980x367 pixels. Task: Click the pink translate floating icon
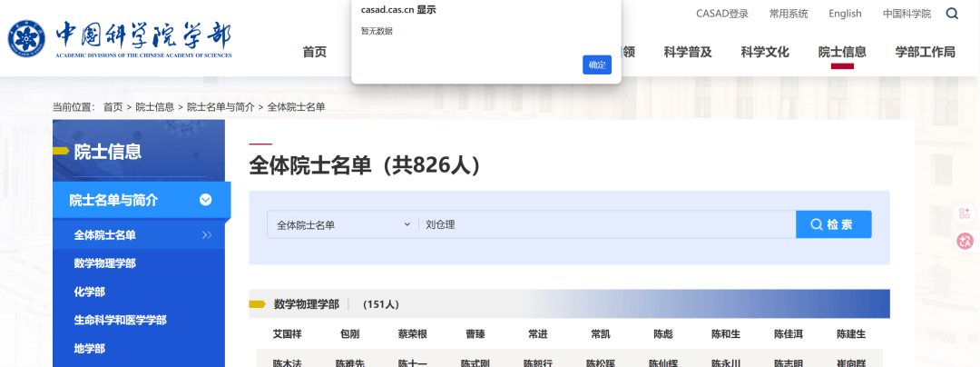[965, 241]
